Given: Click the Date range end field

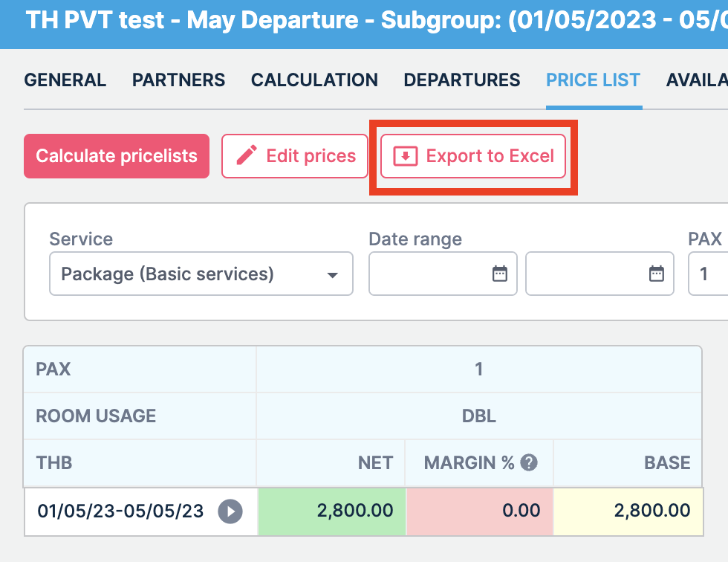Looking at the screenshot, I should tap(599, 274).
